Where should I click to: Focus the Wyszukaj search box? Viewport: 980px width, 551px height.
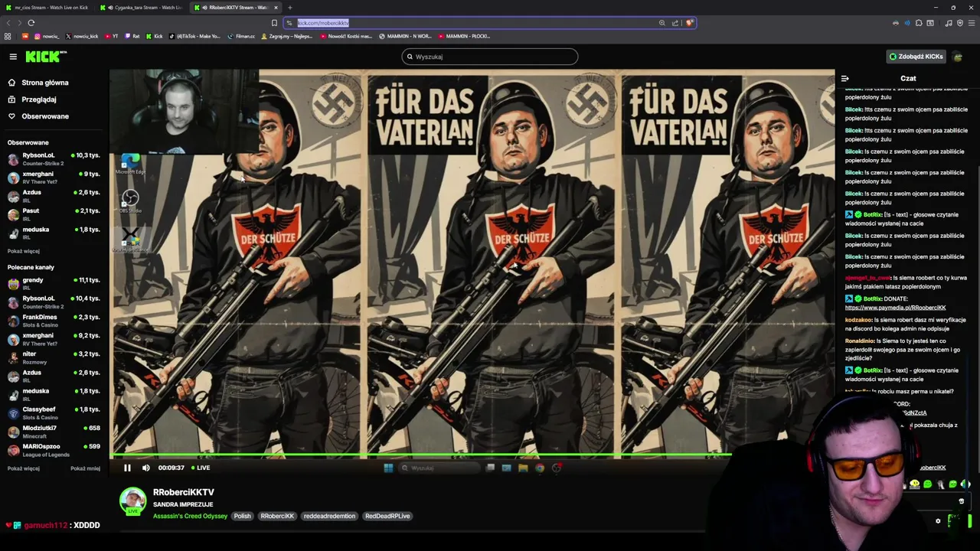click(x=490, y=57)
